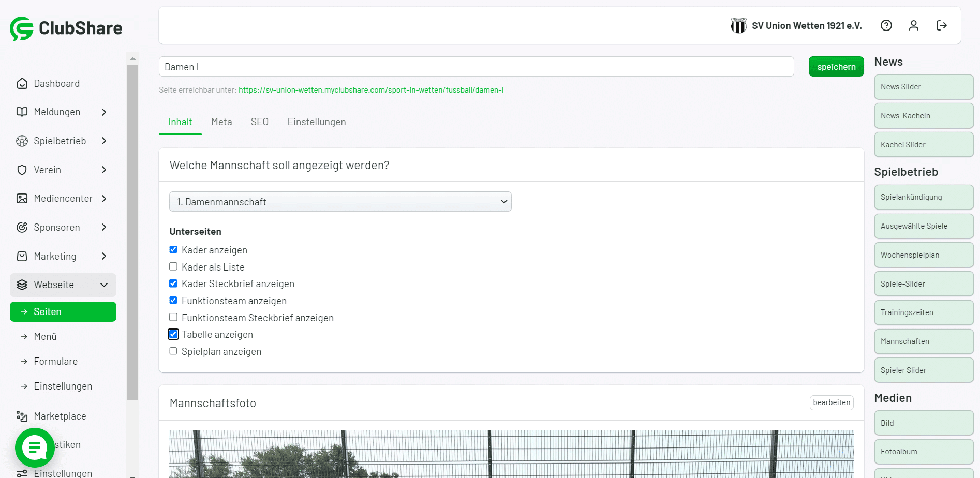980x478 pixels.
Task: Uncheck Funktionsteam anzeigen
Action: click(x=173, y=301)
